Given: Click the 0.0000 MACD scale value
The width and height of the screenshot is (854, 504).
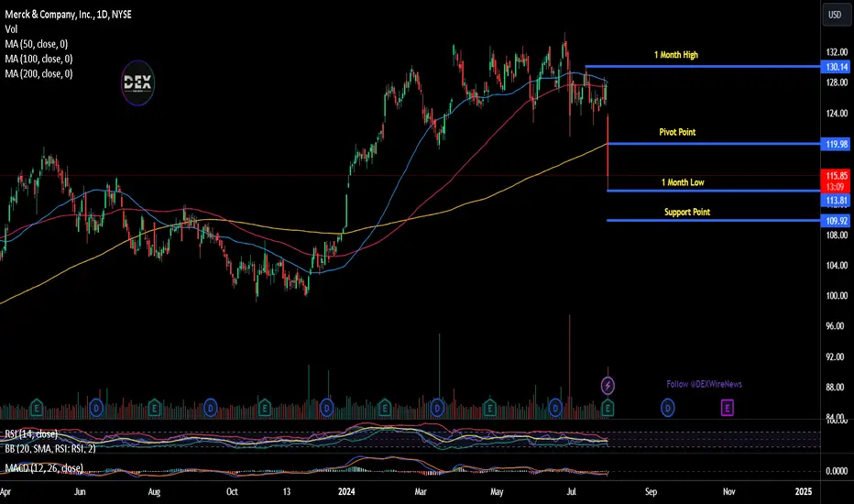Looking at the screenshot, I should [837, 471].
